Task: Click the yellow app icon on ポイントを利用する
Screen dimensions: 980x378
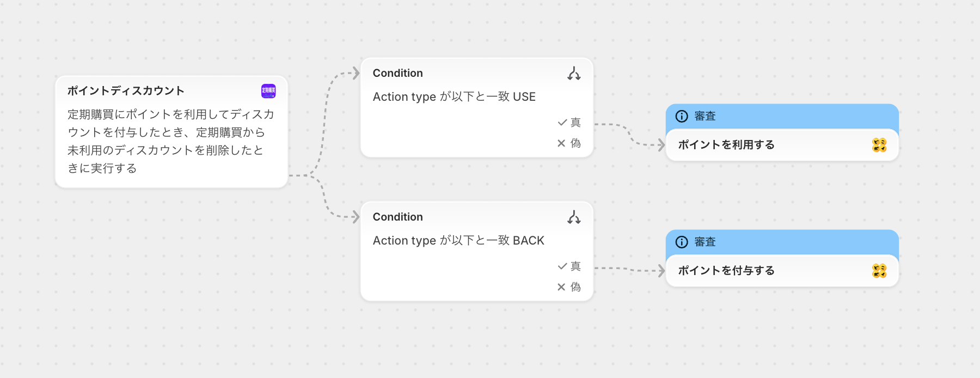Action: [x=879, y=145]
